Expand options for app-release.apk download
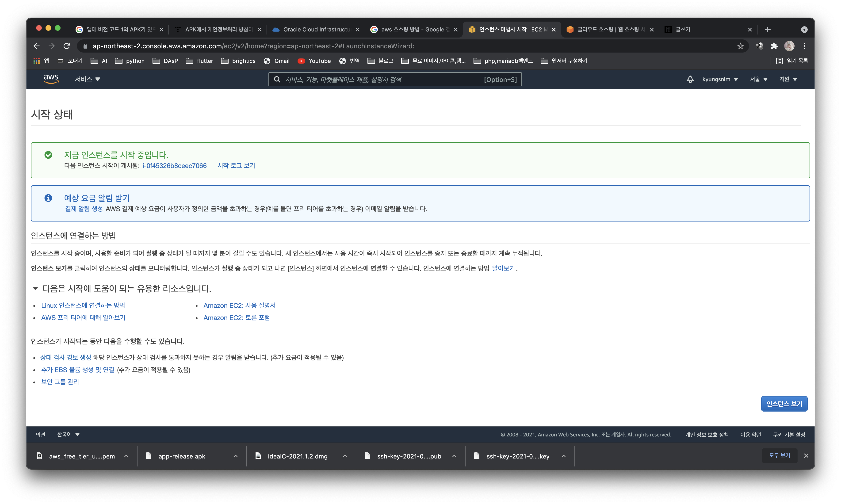 (235, 456)
